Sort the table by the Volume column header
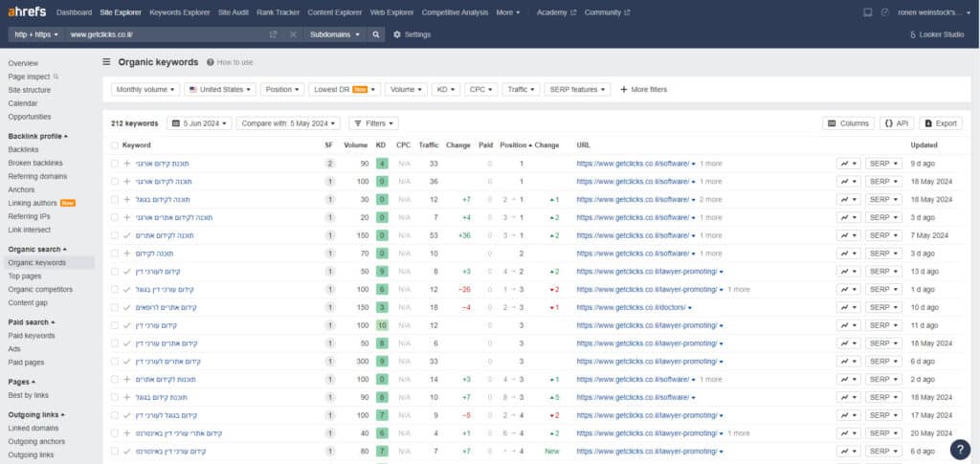 [x=356, y=144]
